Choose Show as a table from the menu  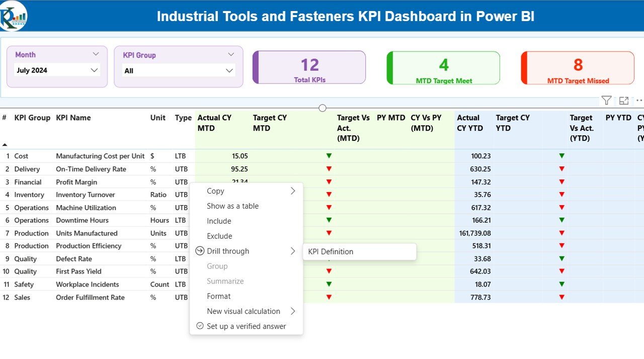pyautogui.click(x=232, y=206)
